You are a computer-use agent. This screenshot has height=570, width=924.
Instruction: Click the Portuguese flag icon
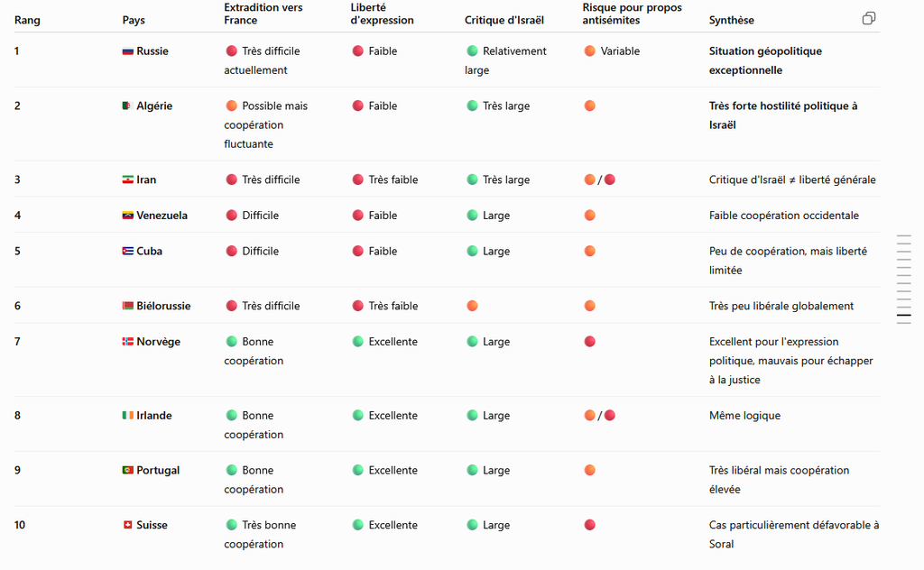[128, 470]
